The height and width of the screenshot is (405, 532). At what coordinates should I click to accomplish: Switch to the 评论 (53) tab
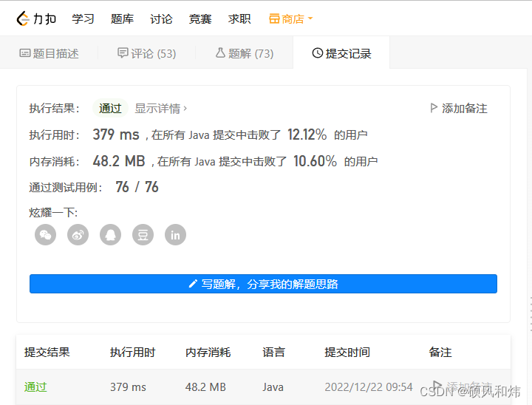[146, 53]
